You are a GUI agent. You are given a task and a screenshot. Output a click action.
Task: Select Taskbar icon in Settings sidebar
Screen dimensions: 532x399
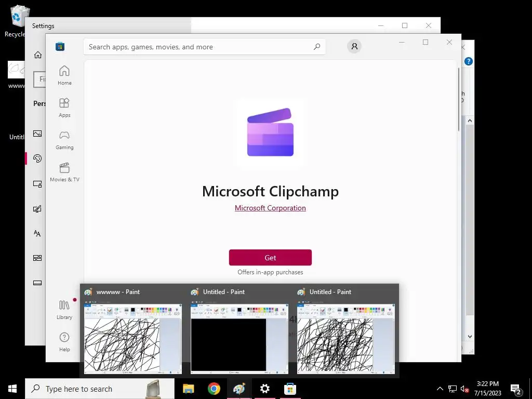37,283
